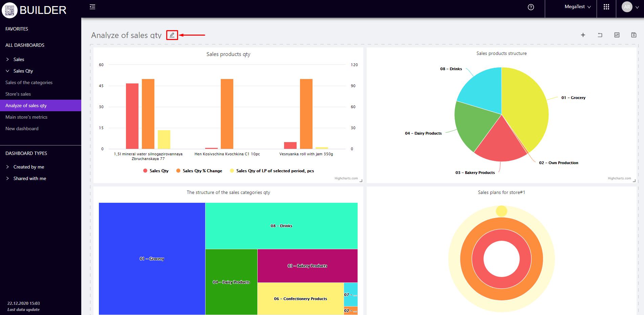Toggle the Sales Qty legend series

[156, 171]
